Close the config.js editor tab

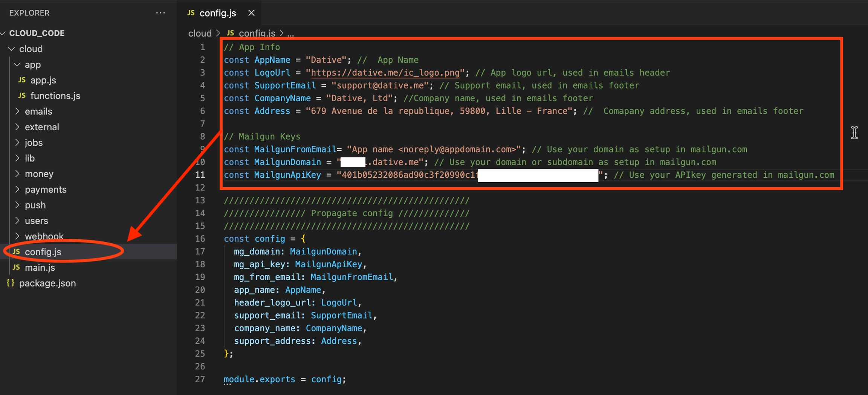251,13
